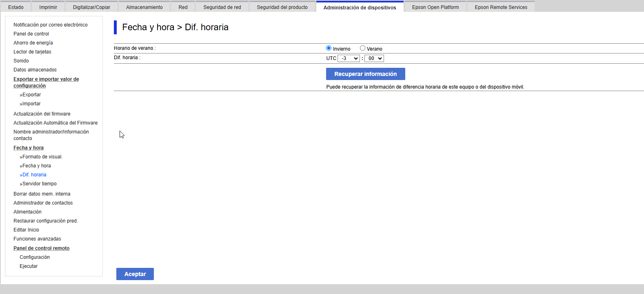Open Datos almacenados link
644x294 pixels.
click(x=35, y=70)
